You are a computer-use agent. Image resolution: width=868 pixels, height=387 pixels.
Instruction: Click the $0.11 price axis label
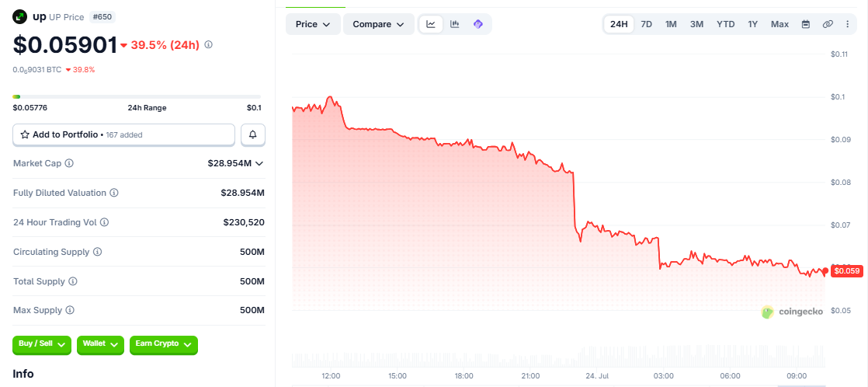pos(839,54)
